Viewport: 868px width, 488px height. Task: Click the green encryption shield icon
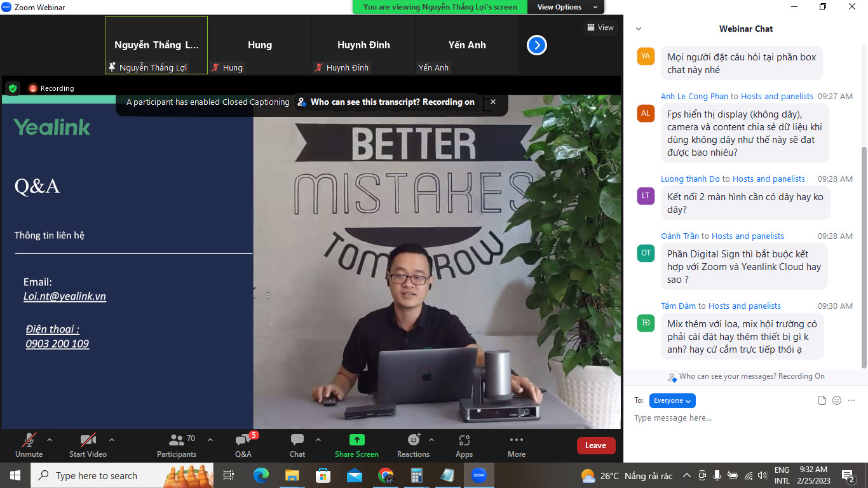click(x=13, y=88)
